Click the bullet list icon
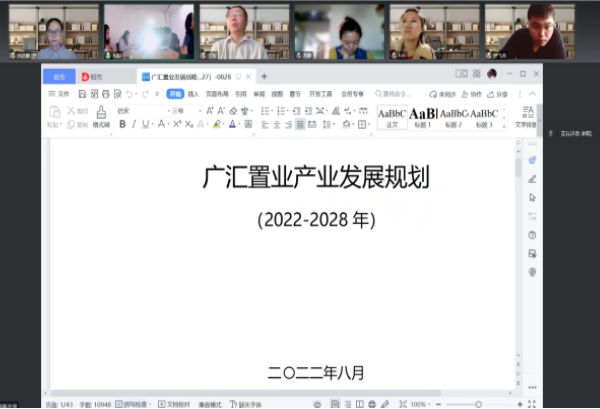The image size is (600, 409). [x=265, y=111]
